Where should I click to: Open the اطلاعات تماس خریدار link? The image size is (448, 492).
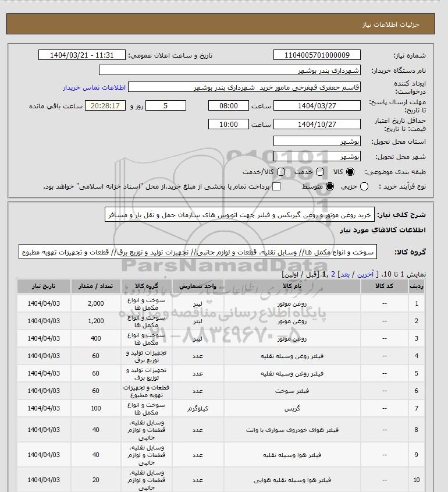(x=94, y=87)
